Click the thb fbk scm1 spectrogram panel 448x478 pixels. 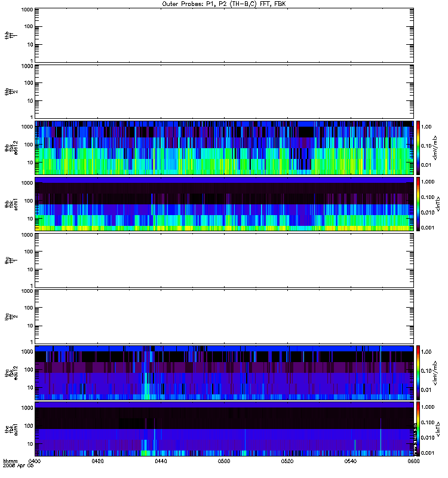(224, 204)
